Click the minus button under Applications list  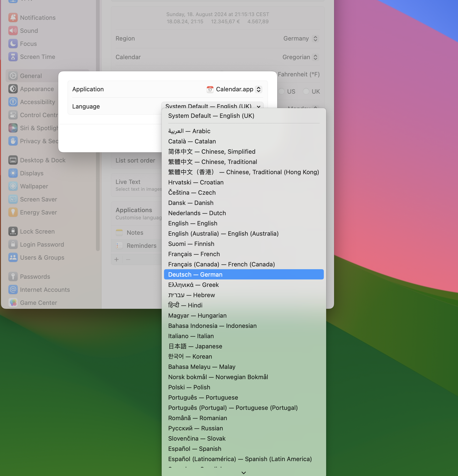point(128,259)
